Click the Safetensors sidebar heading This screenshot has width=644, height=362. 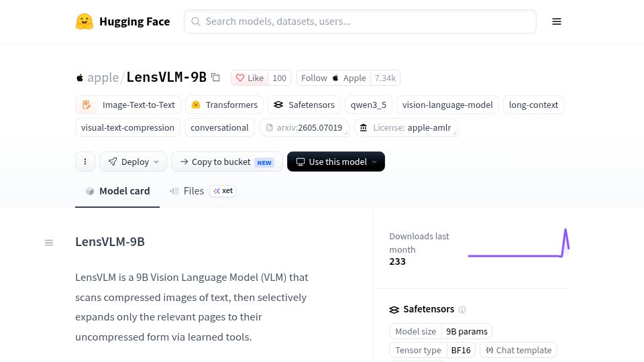tap(429, 309)
